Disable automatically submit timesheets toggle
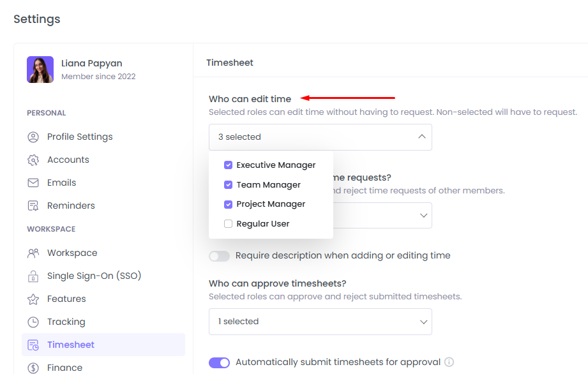588x374 pixels. coord(219,363)
